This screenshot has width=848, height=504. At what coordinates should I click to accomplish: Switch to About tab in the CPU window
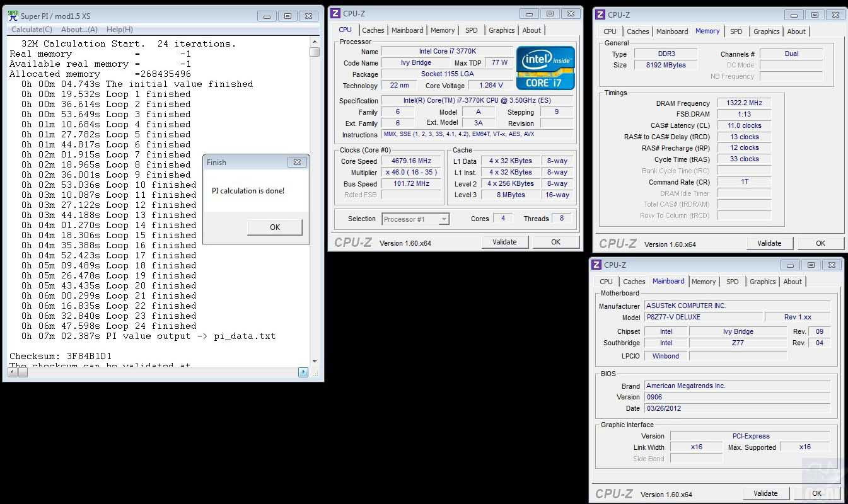[x=531, y=30]
